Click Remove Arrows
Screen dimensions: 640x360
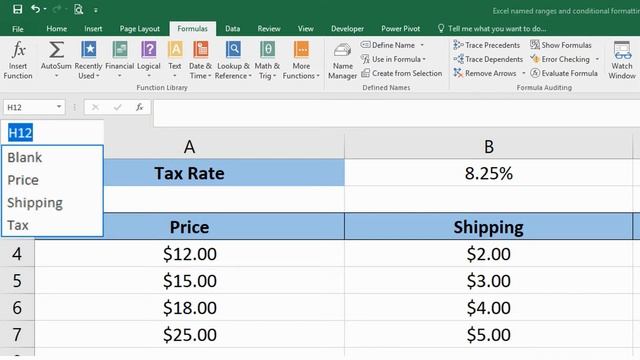[x=485, y=73]
